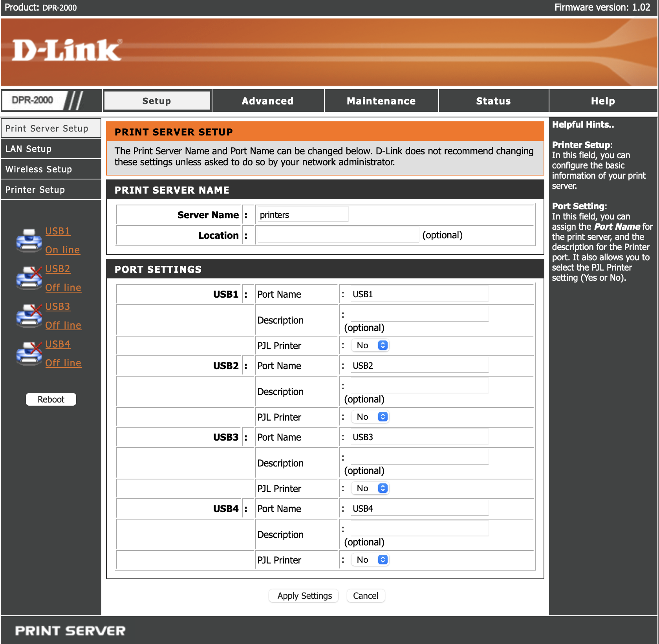The image size is (659, 644).
Task: Open the USB3 PJL Printer dropdown
Action: coord(370,488)
